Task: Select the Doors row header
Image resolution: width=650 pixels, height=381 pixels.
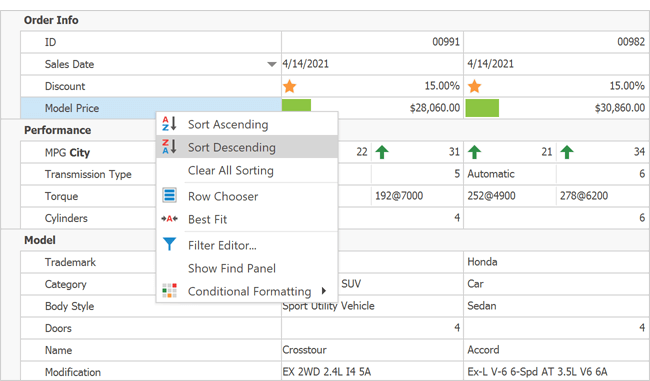Action: point(151,328)
